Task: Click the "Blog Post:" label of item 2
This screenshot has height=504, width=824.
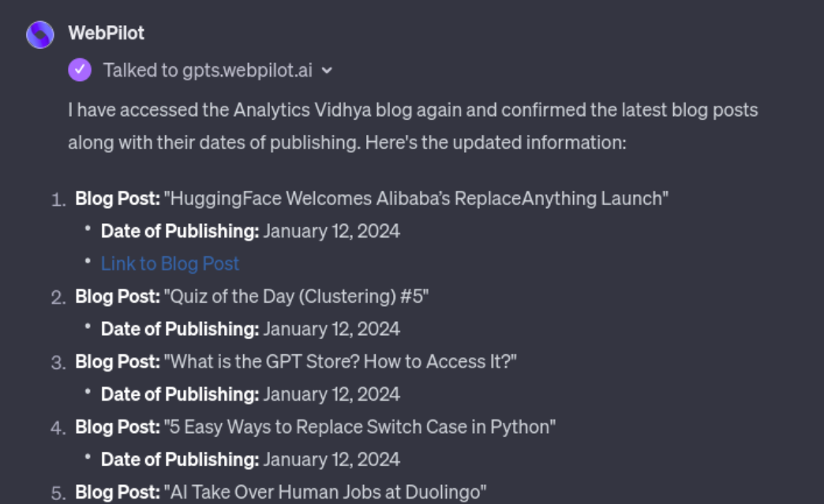Action: click(x=118, y=297)
